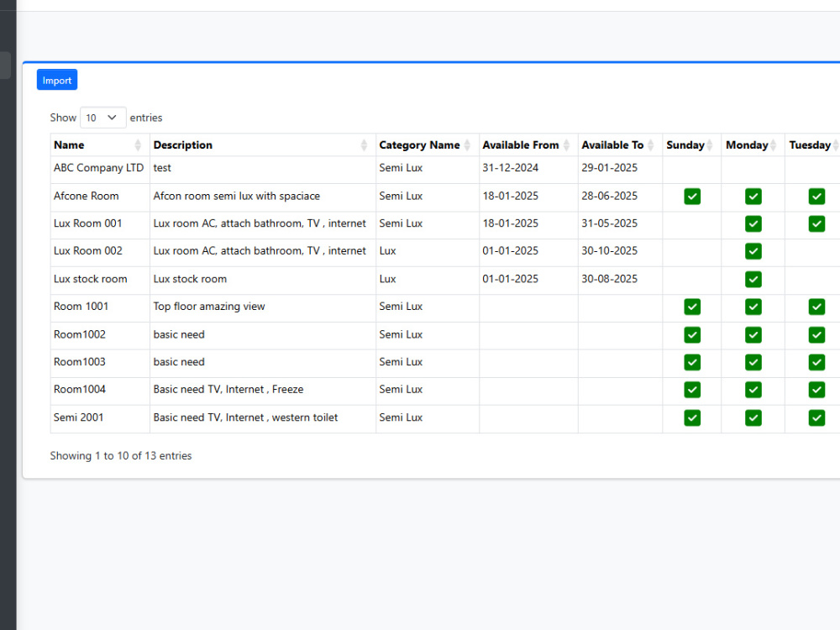Screen dimensions: 840x630
Task: Click Available From date 31-12-2024
Action: pos(510,168)
